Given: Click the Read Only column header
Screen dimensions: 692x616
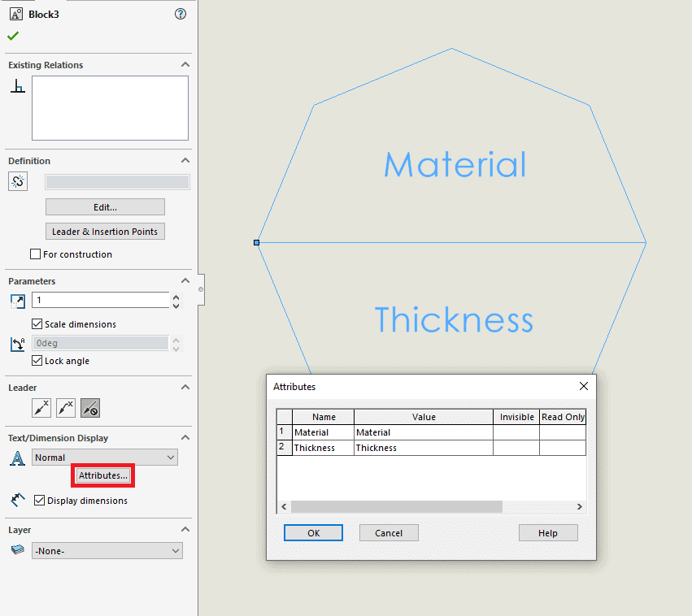Looking at the screenshot, I should point(563,417).
